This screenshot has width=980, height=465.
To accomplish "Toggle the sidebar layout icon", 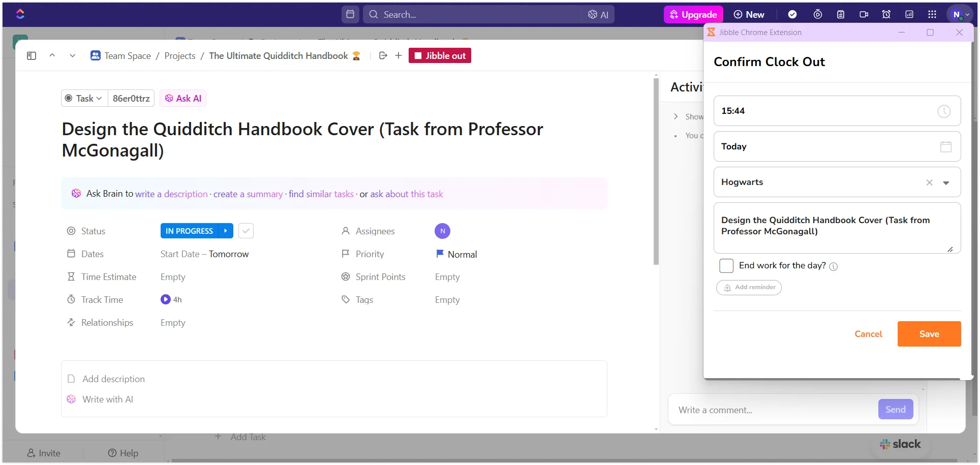I will point(32,56).
